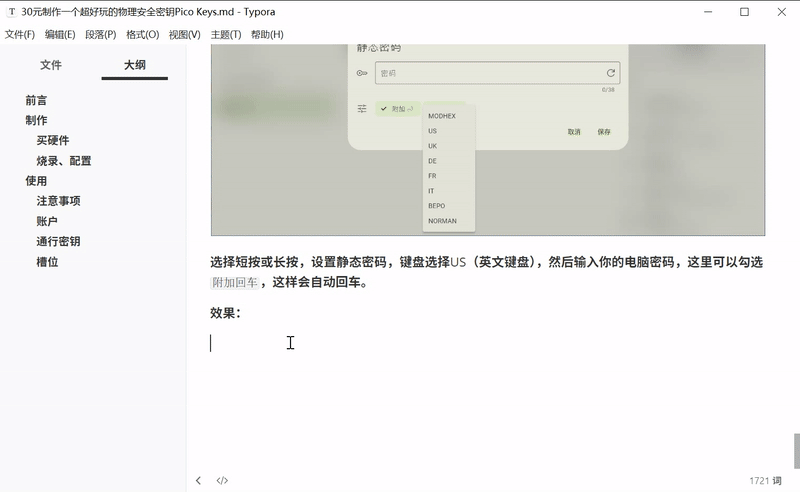The image size is (800, 492).
Task: Maximize the Typora window
Action: (744, 12)
